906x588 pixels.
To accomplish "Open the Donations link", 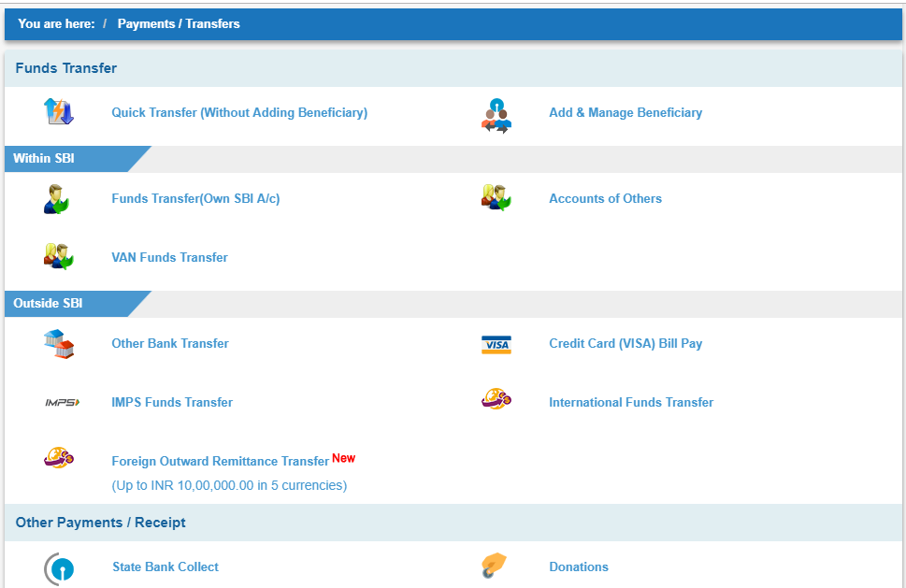I will [579, 567].
